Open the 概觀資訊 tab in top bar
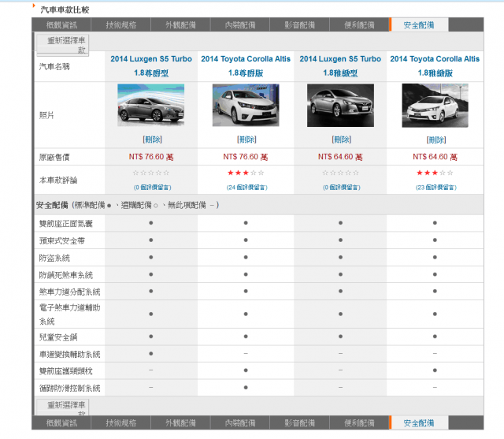The height and width of the screenshot is (439, 504). (61, 25)
